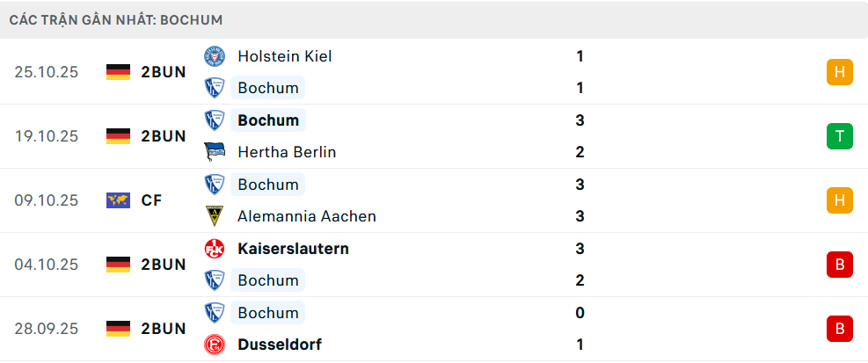Click the Dusseldorf club crest
Image resolution: width=868 pixels, height=363 pixels.
[x=214, y=345]
